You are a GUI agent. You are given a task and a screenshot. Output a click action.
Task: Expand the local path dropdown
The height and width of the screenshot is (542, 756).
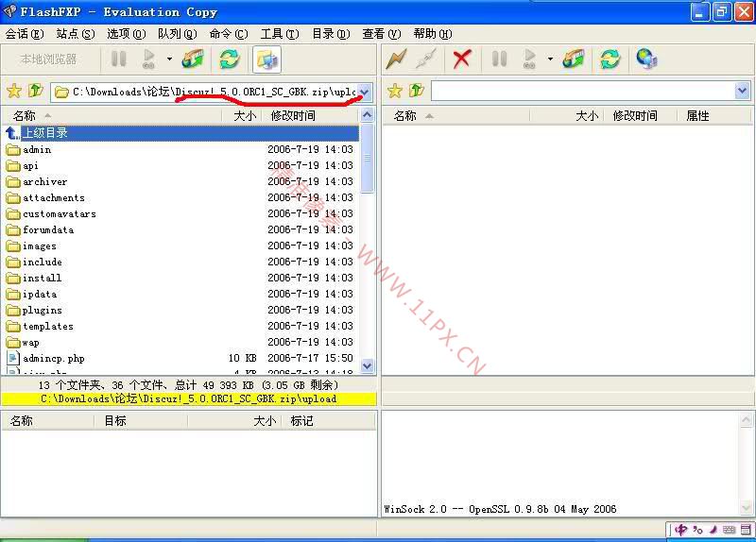366,92
